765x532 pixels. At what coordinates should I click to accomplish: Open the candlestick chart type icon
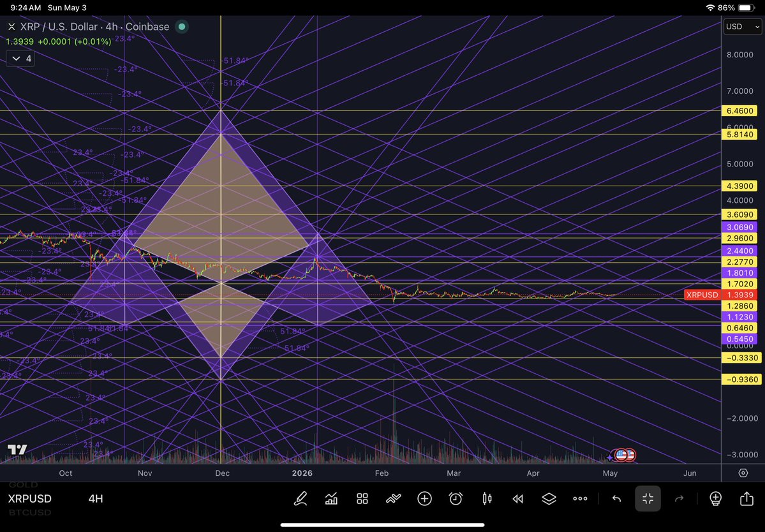(487, 498)
